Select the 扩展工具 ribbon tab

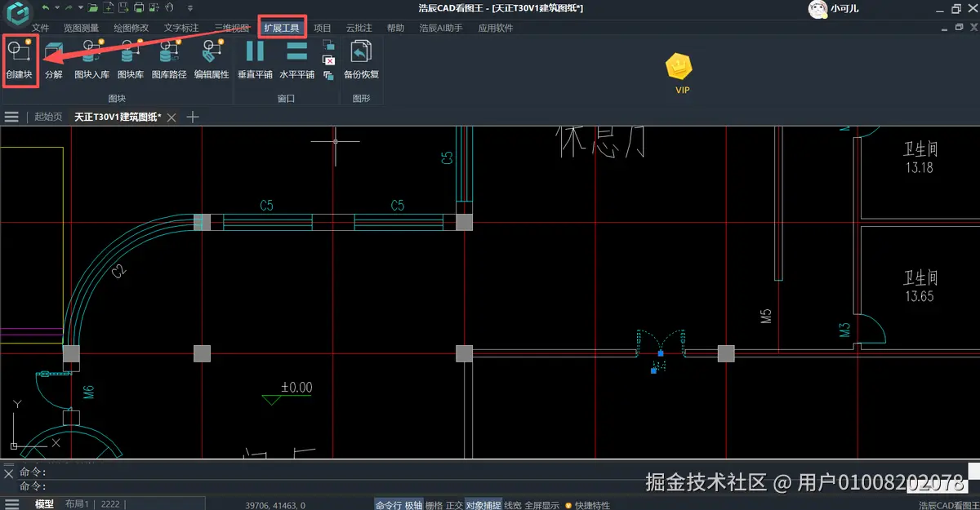[x=282, y=28]
